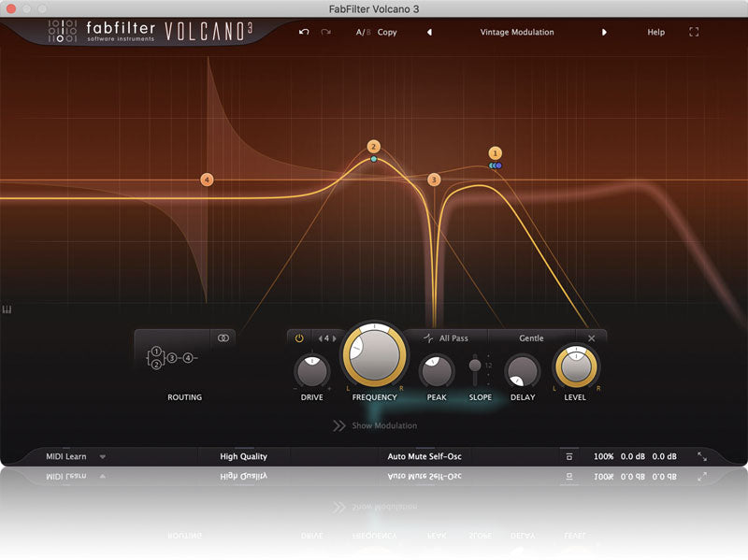Click the Show Modulation double-chevron icon
The height and width of the screenshot is (560, 748).
tap(338, 425)
